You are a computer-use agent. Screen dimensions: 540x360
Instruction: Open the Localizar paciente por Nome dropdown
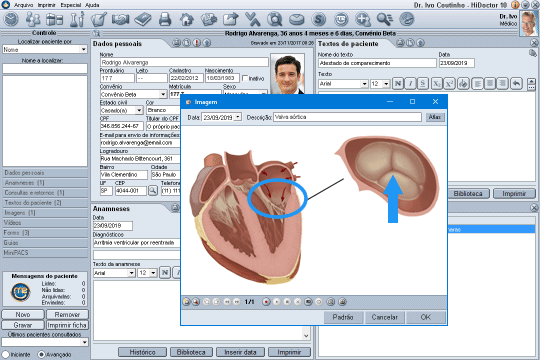tap(83, 50)
